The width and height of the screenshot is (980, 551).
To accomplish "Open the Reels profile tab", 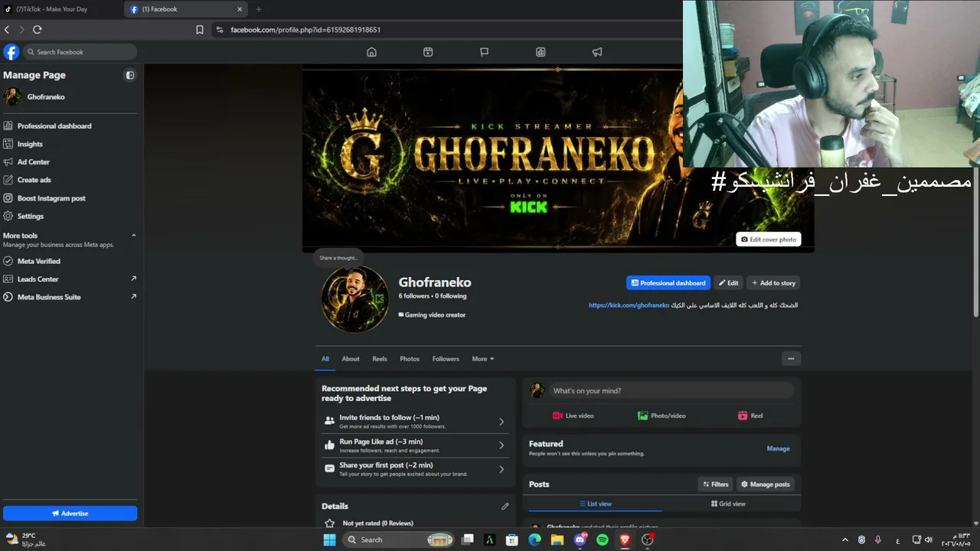I will click(x=380, y=359).
